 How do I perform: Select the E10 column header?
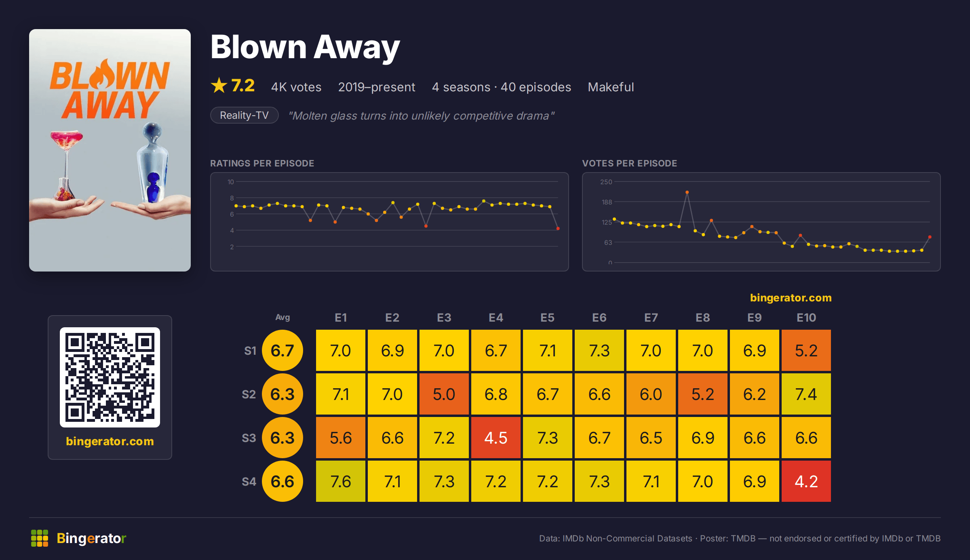point(806,318)
